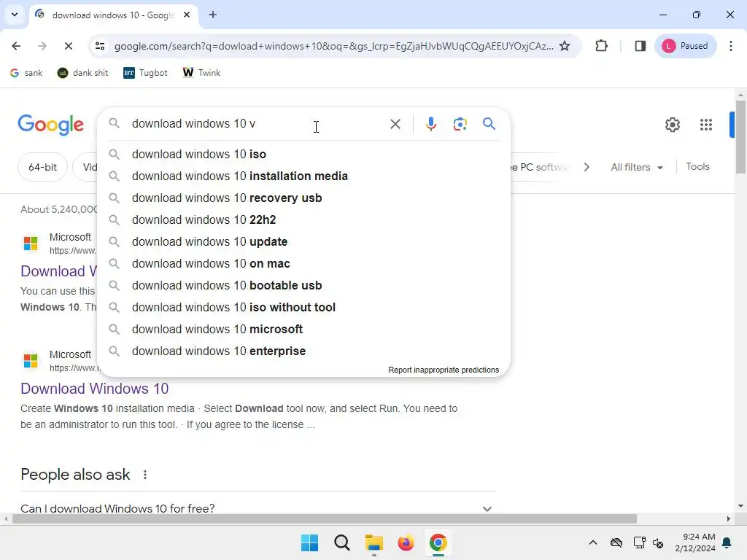
Task: Open the Windows Start menu
Action: (x=309, y=542)
